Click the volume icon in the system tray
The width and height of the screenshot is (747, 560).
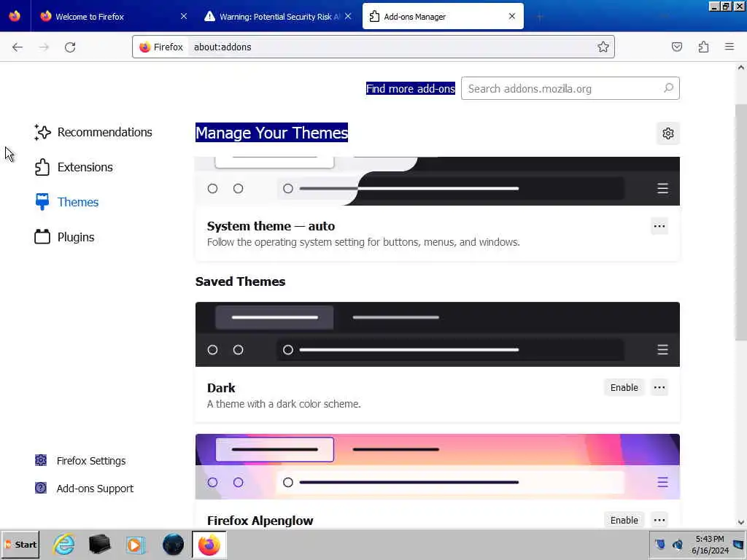pos(678,544)
